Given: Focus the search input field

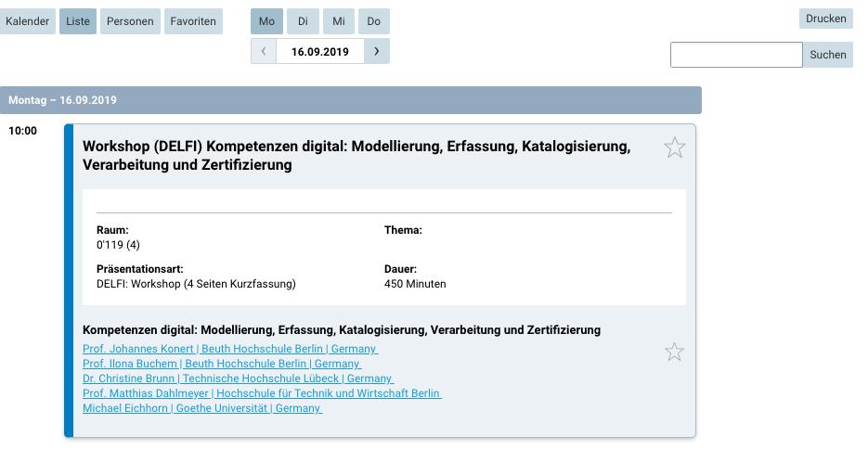Looking at the screenshot, I should (736, 55).
